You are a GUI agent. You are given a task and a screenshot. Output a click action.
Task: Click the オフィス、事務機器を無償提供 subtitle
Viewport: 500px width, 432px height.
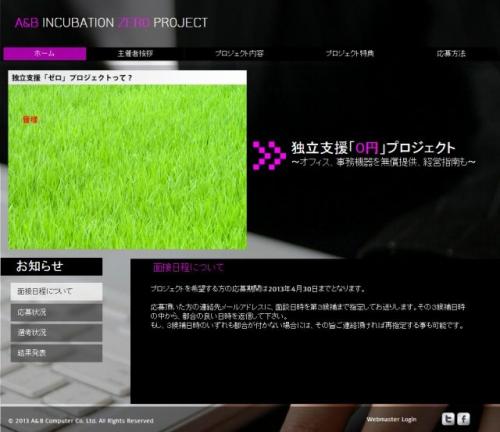point(383,162)
